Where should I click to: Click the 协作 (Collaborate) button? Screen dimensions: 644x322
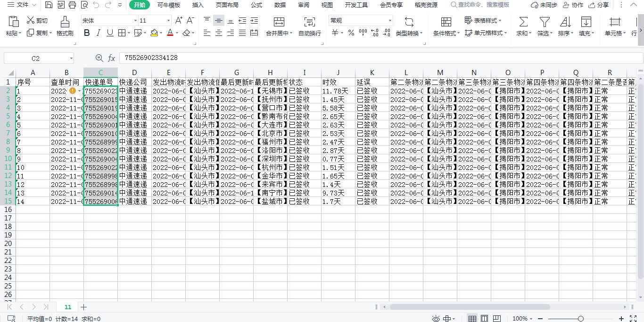pos(573,5)
